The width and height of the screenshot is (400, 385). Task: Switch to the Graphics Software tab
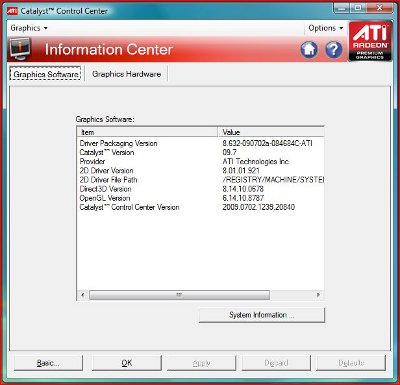[x=45, y=74]
